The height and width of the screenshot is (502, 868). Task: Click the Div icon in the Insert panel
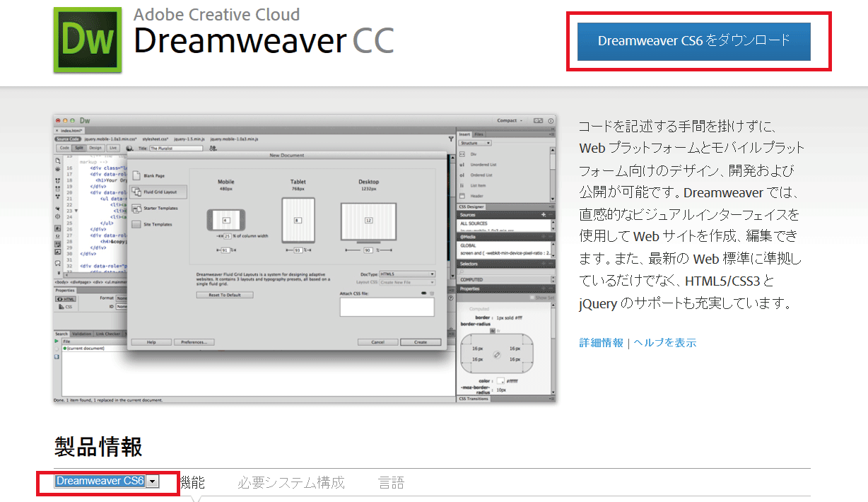[x=462, y=153]
